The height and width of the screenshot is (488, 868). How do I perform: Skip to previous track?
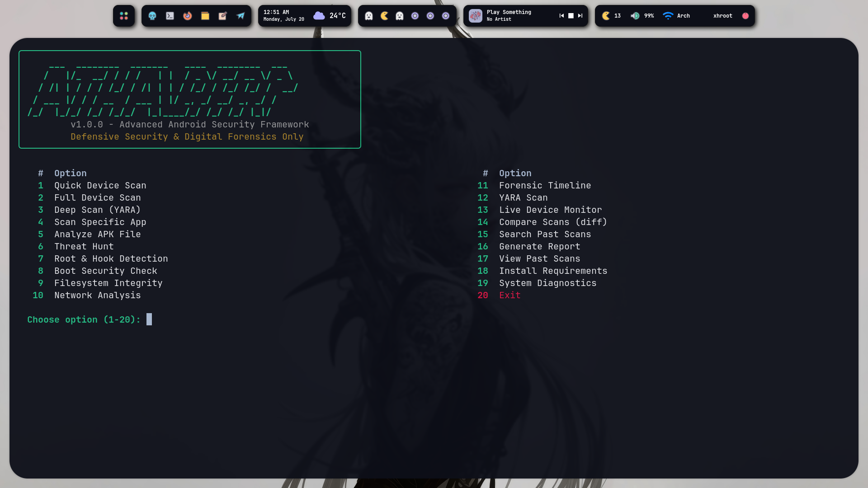coord(561,16)
